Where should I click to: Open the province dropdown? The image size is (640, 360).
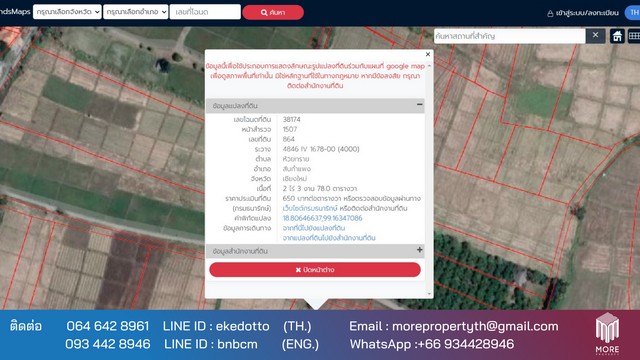[x=67, y=12]
